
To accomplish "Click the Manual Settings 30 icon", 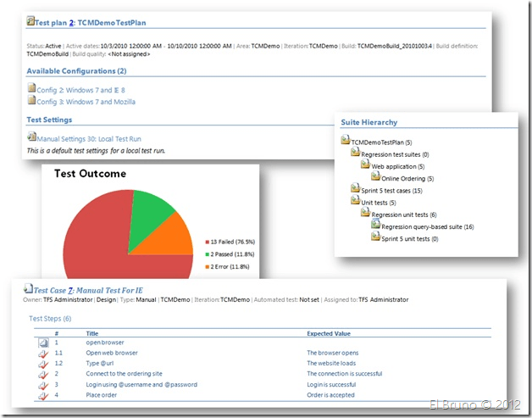I will coord(31,137).
